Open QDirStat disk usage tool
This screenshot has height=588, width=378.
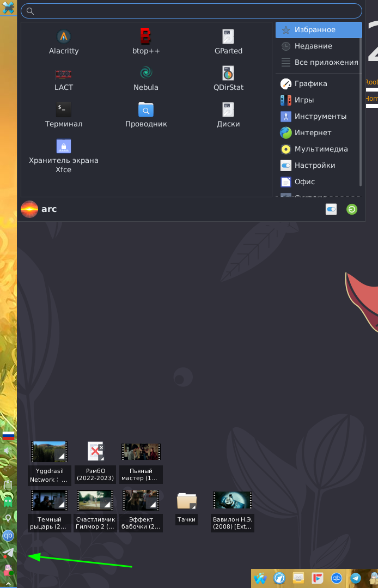point(228,79)
